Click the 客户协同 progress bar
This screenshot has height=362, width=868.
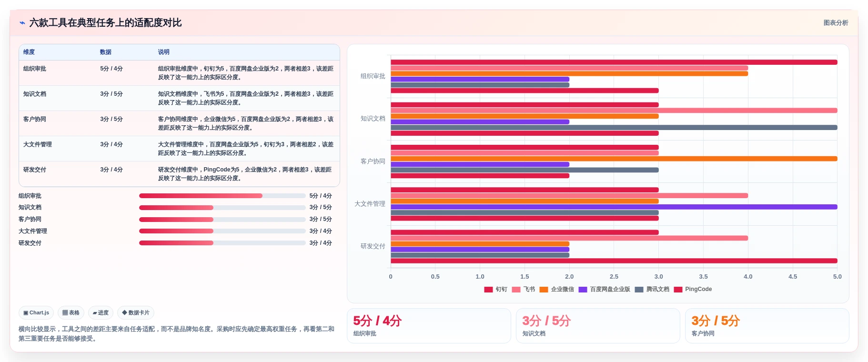pyautogui.click(x=222, y=220)
